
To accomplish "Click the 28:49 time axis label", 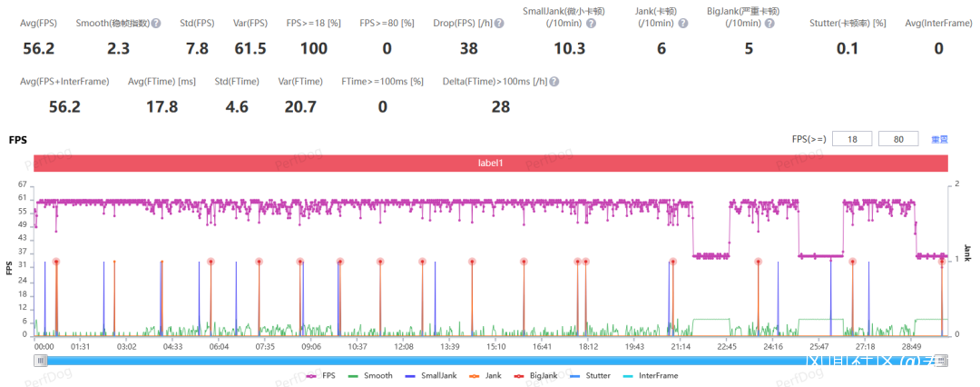I will [x=911, y=346].
